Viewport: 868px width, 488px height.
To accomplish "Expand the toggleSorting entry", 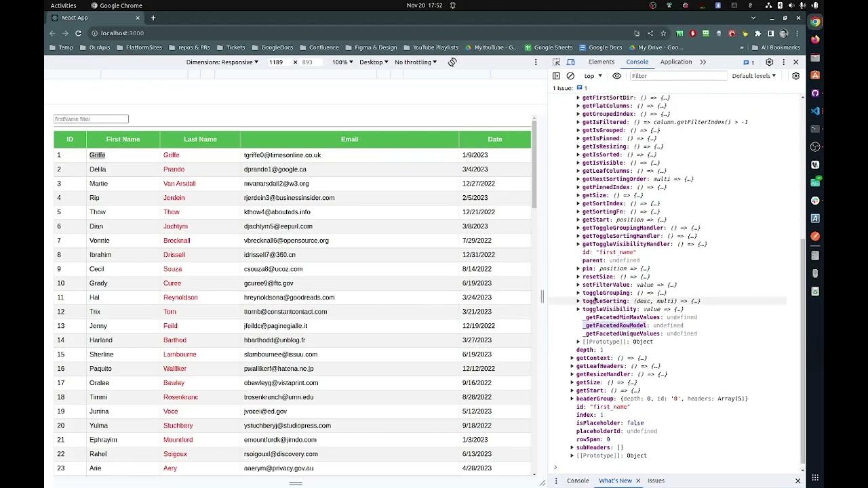I will click(578, 301).
